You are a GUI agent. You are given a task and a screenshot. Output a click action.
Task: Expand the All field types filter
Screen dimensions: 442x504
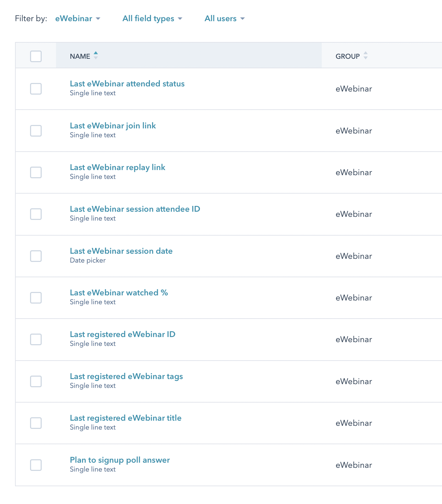152,18
